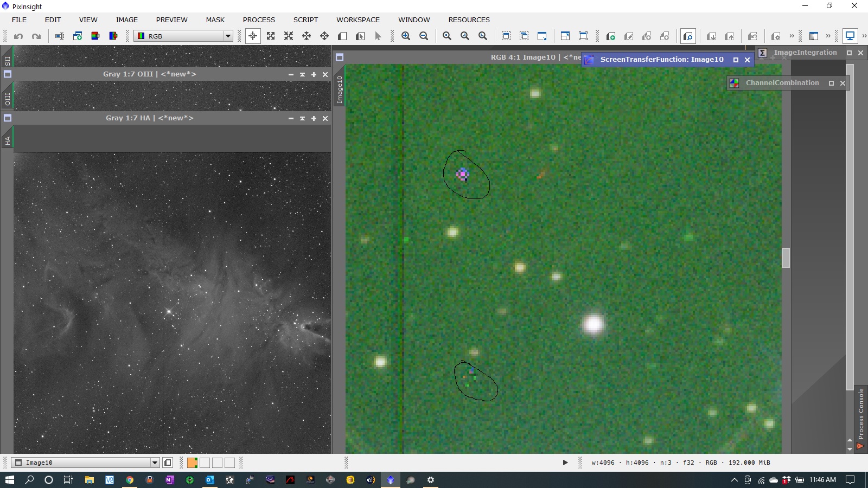Click the arrow pointer tool icon
The height and width of the screenshot is (488, 868).
tap(378, 36)
